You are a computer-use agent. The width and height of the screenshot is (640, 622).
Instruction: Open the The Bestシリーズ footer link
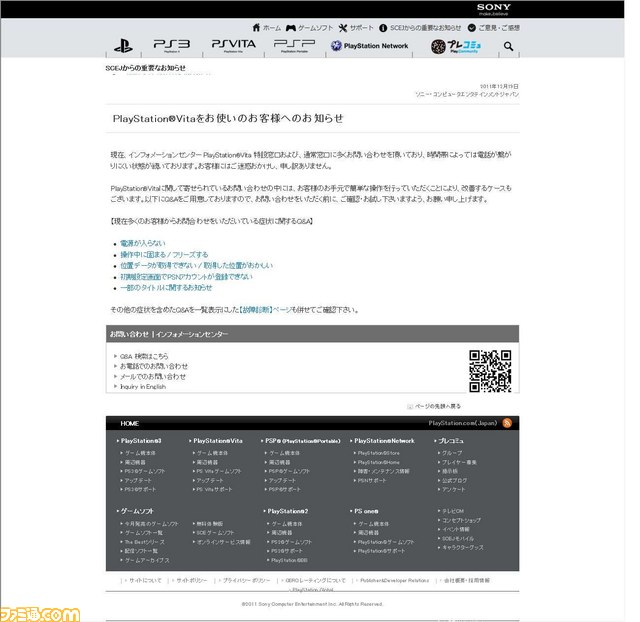tap(144, 542)
